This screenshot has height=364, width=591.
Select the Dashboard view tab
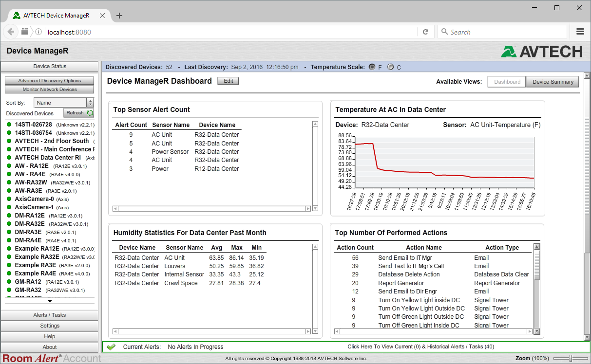[507, 82]
